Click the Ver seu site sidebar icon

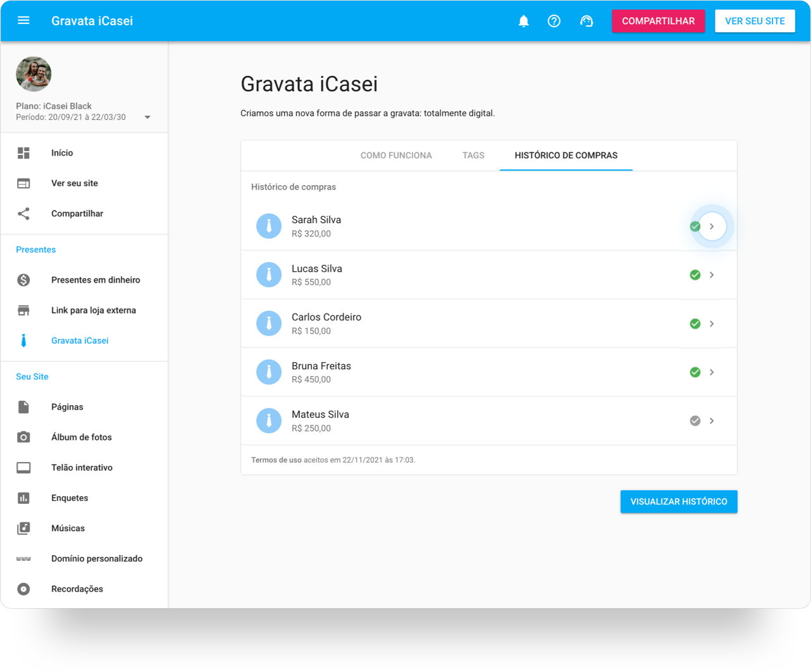(23, 183)
